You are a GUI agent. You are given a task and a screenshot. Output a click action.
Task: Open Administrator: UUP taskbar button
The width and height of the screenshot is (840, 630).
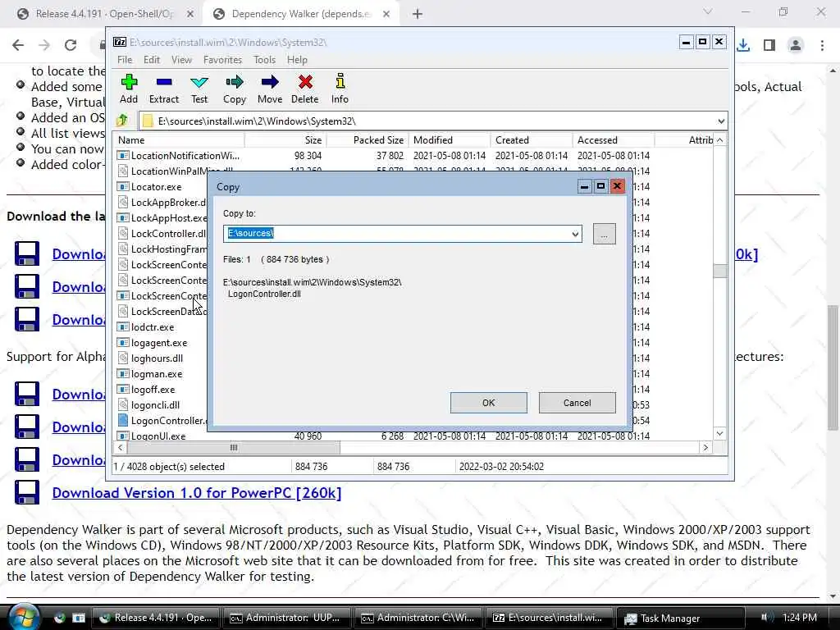pos(286,618)
